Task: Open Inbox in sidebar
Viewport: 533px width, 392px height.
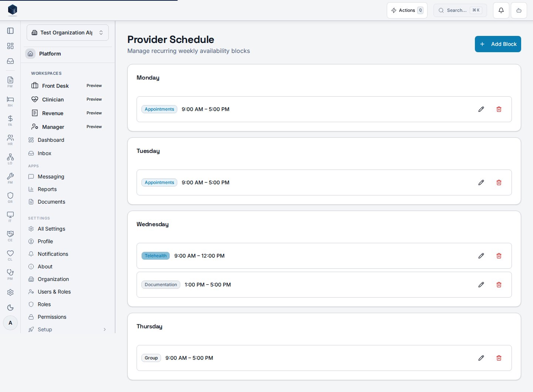Action: click(x=68, y=153)
